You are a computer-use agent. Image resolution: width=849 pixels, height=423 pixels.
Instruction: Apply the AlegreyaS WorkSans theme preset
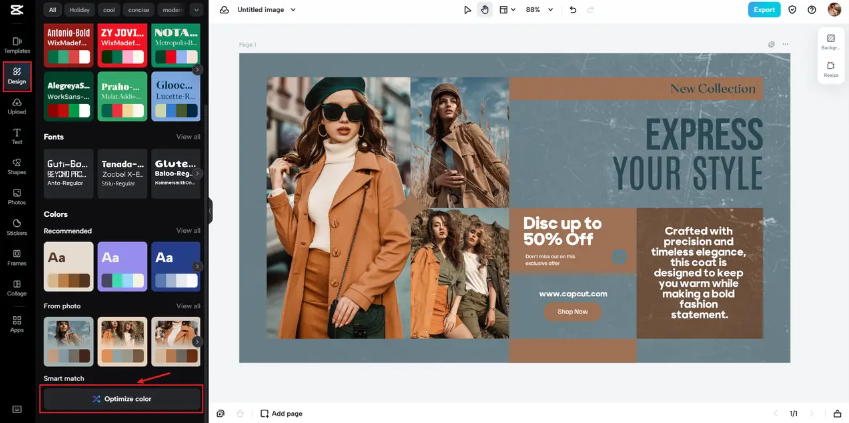[68, 96]
